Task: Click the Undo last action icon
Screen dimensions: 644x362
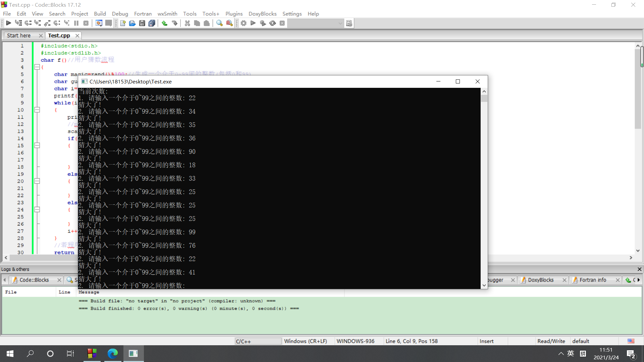Action: [x=165, y=23]
